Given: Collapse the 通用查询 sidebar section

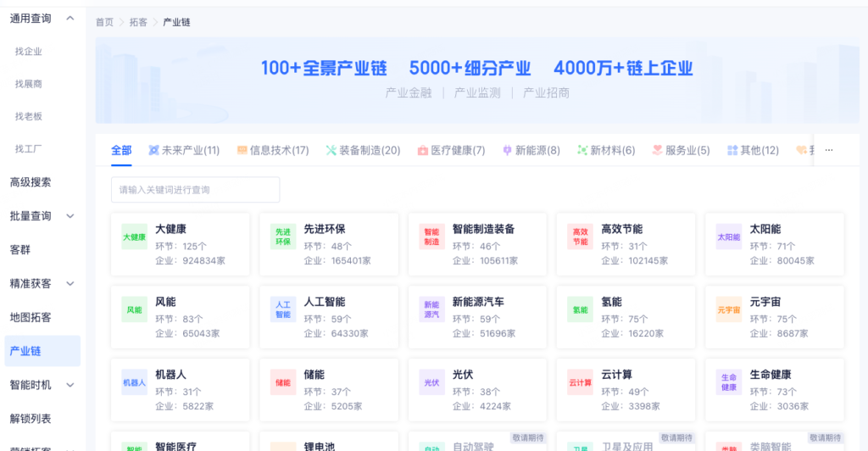Looking at the screenshot, I should click(70, 19).
